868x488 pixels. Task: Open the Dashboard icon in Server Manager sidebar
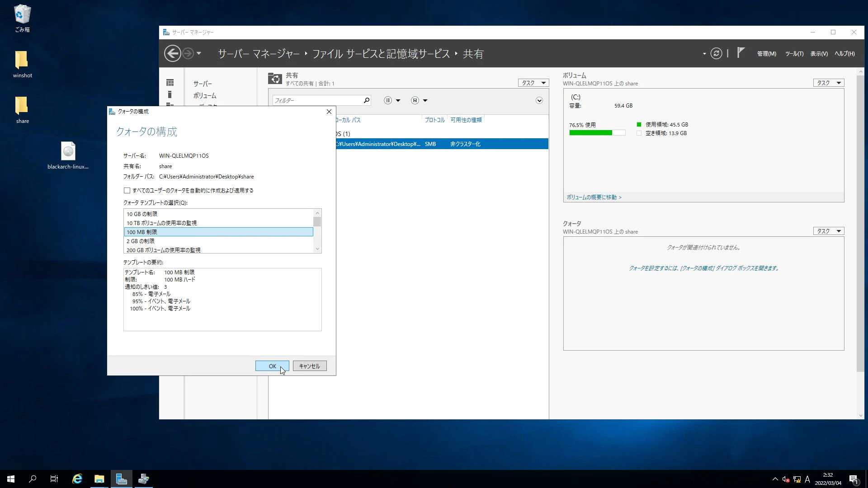pos(170,83)
